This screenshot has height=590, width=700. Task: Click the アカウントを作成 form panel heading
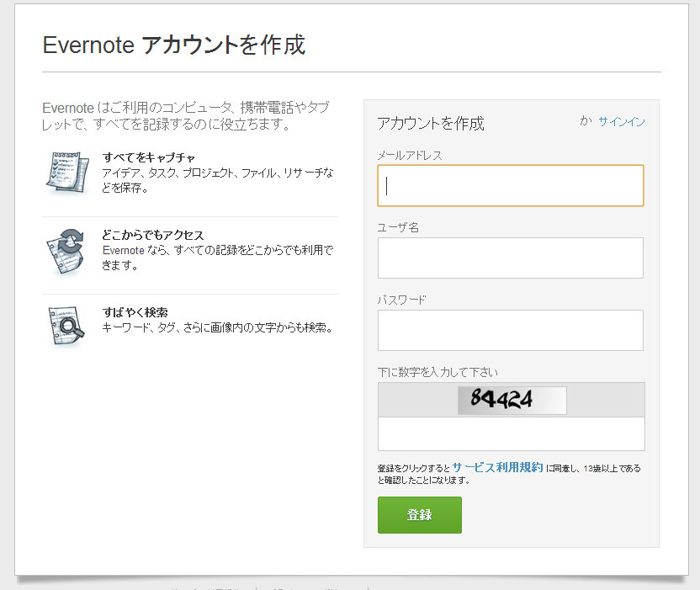pyautogui.click(x=431, y=124)
